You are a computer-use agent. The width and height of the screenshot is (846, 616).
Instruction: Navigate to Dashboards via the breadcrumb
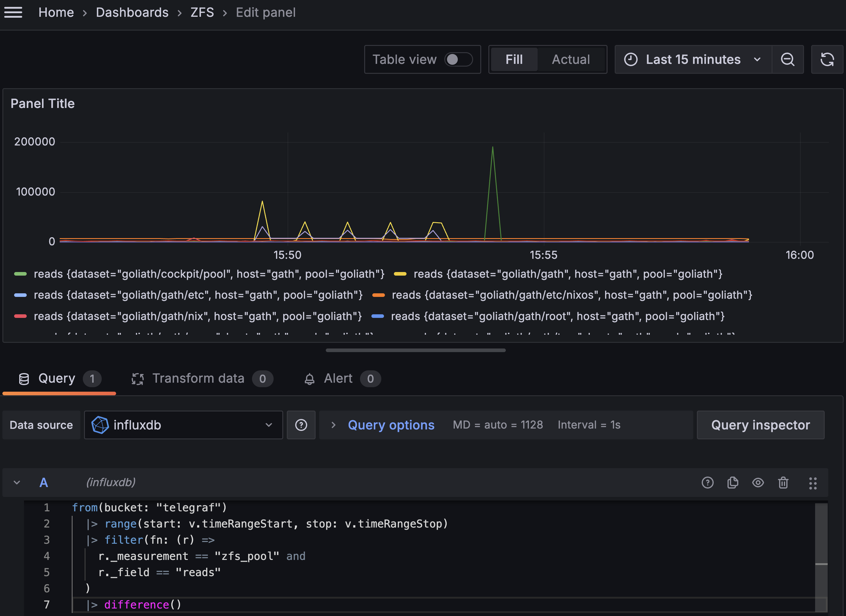pos(132,12)
